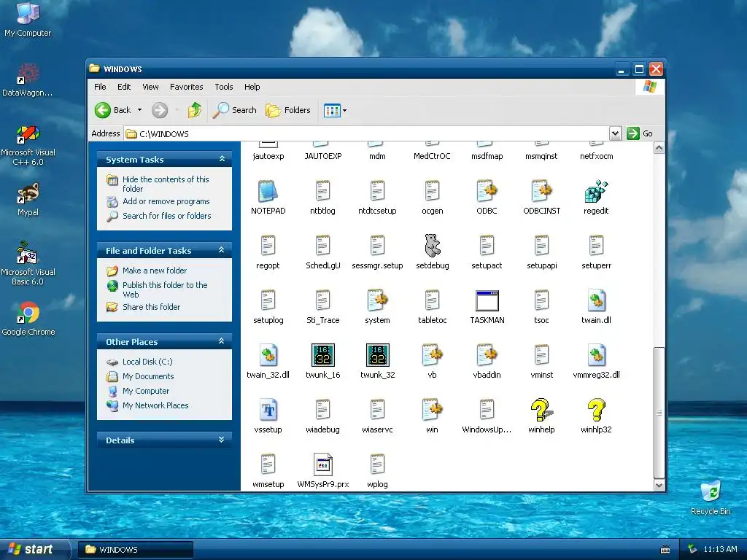Viewport: 747px width, 560px height.
Task: Open the File menu
Action: tap(100, 87)
